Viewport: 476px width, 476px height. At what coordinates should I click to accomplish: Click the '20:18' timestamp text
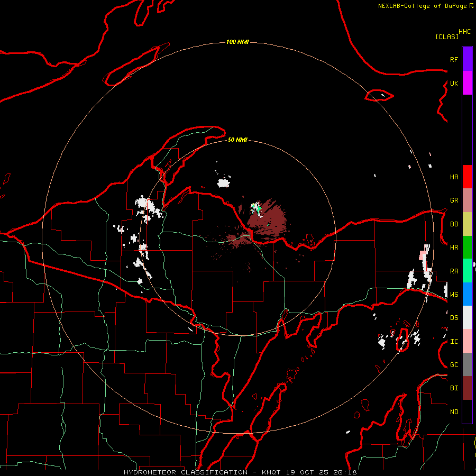pos(344,472)
